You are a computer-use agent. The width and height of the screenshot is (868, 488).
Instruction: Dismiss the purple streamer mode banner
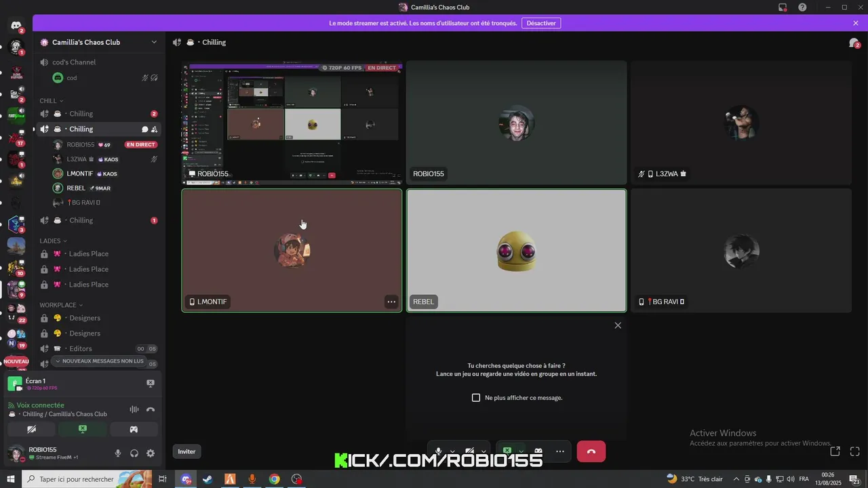[x=856, y=23]
